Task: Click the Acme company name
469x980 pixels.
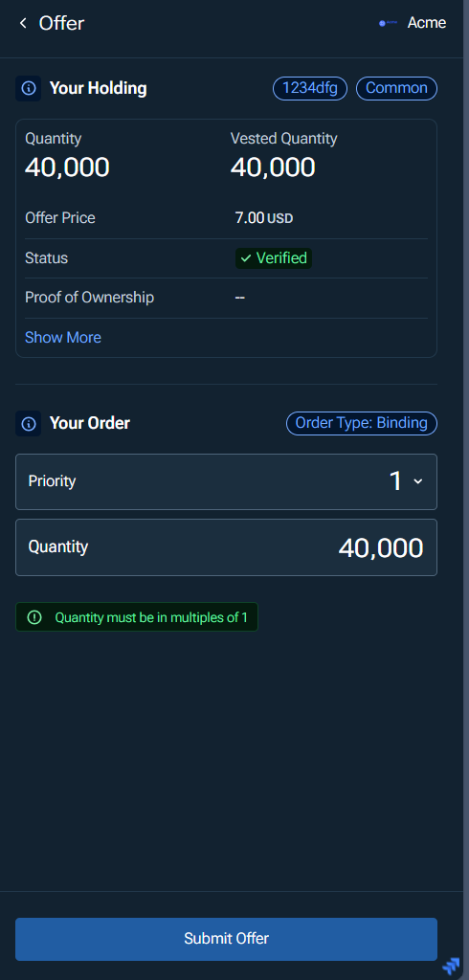Action: pos(427,23)
